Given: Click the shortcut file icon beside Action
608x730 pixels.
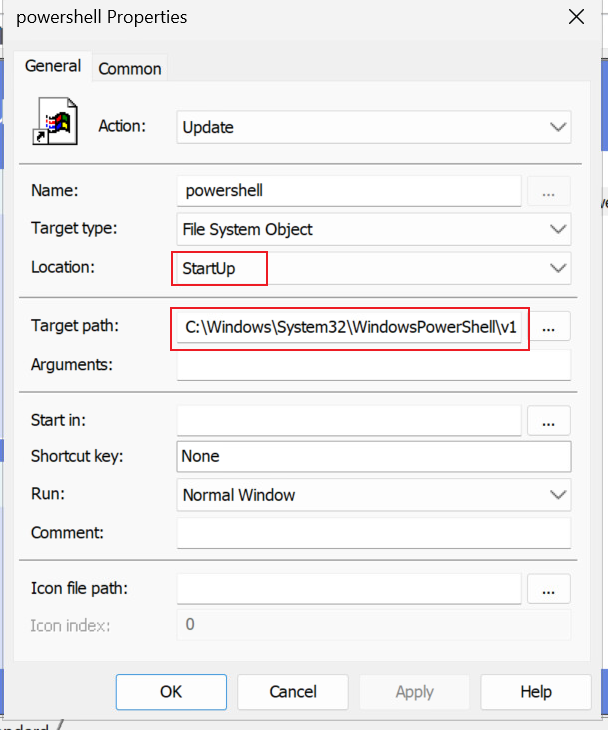Looking at the screenshot, I should (x=55, y=121).
